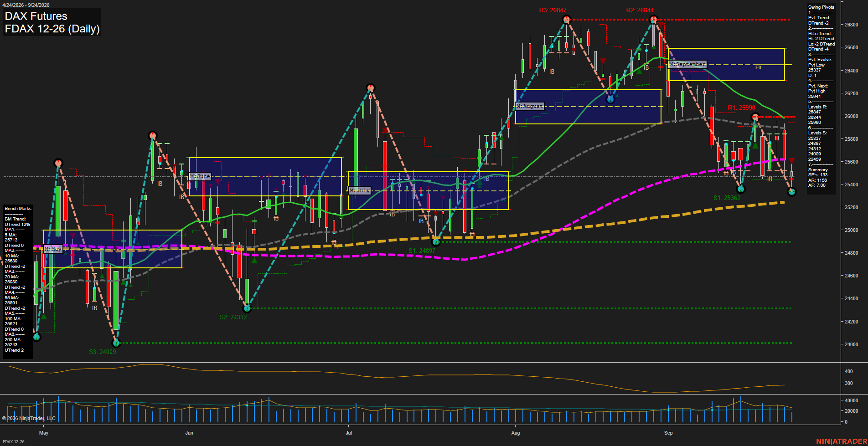Click the NinjaTrader, LLC copyright text
868x446 pixels.
tap(29, 418)
